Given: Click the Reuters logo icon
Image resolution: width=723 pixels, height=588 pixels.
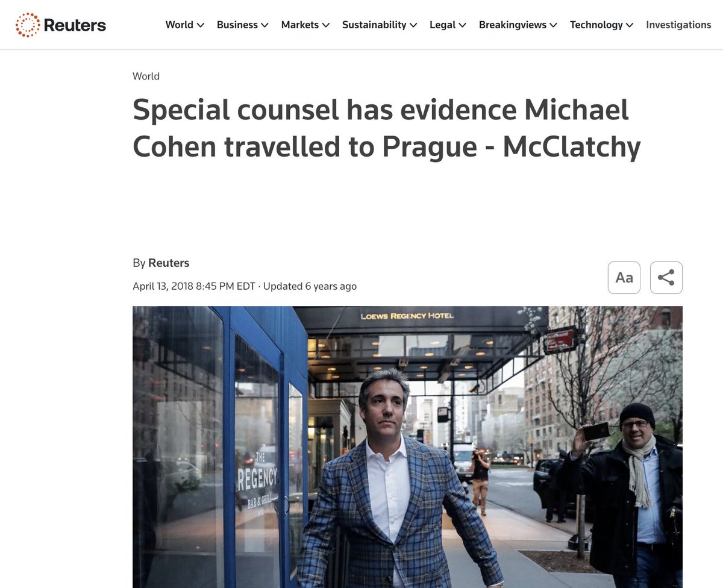Looking at the screenshot, I should (x=27, y=25).
